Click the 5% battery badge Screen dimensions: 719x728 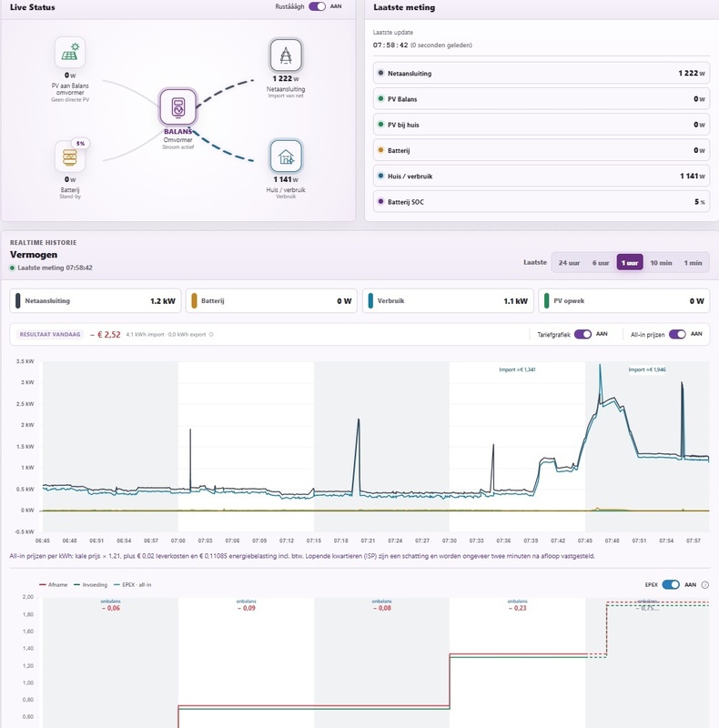(x=80, y=144)
